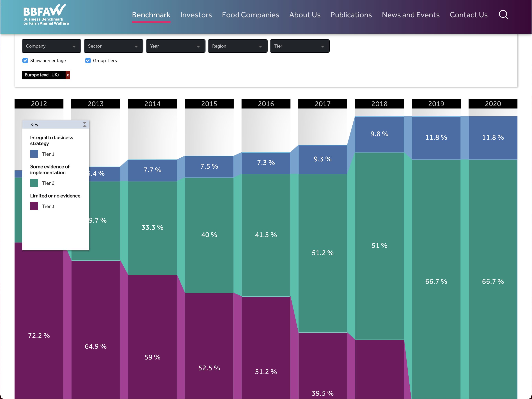Viewport: 532px width, 399px height.
Task: Select the 2018 year header
Action: 380,104
